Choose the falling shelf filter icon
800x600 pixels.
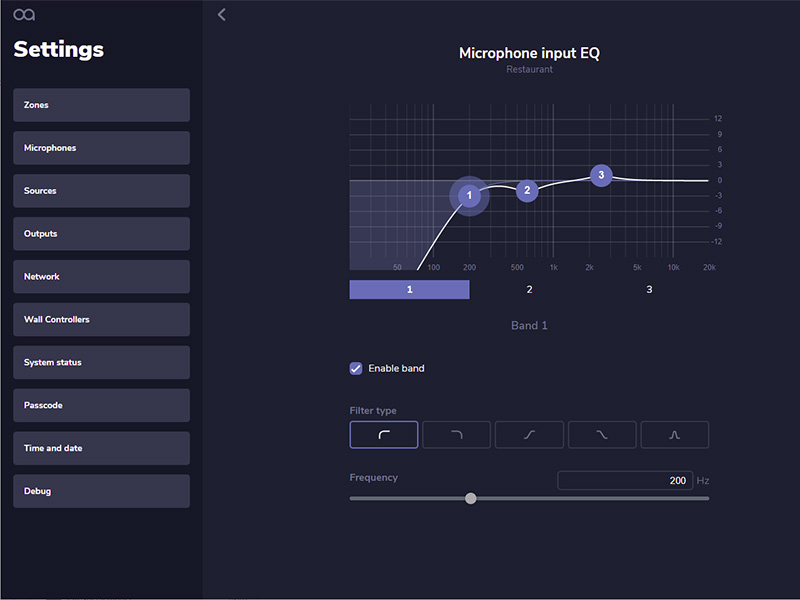point(602,434)
